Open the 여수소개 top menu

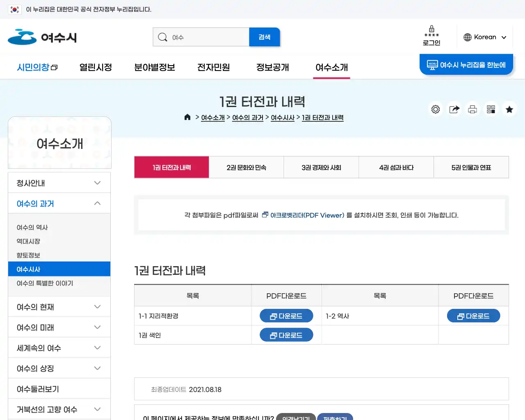tap(331, 67)
